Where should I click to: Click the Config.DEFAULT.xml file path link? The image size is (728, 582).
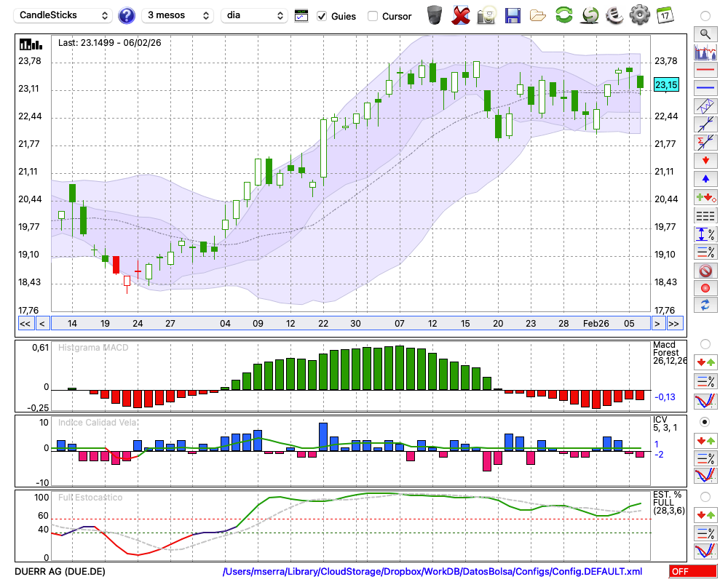(432, 572)
